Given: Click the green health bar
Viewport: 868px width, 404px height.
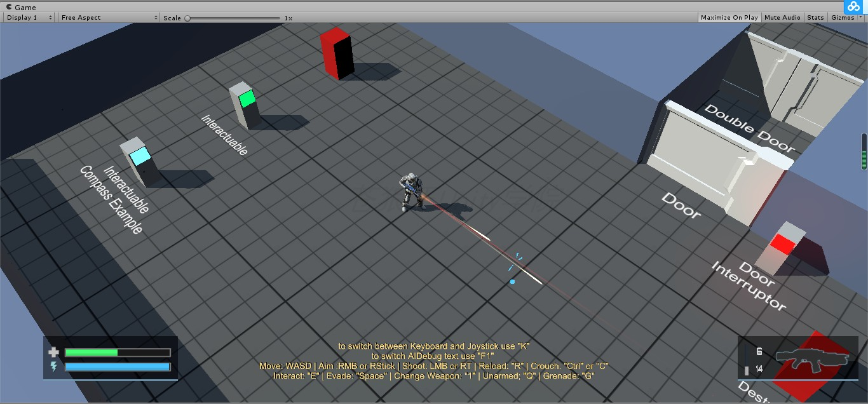Looking at the screenshot, I should (x=118, y=353).
